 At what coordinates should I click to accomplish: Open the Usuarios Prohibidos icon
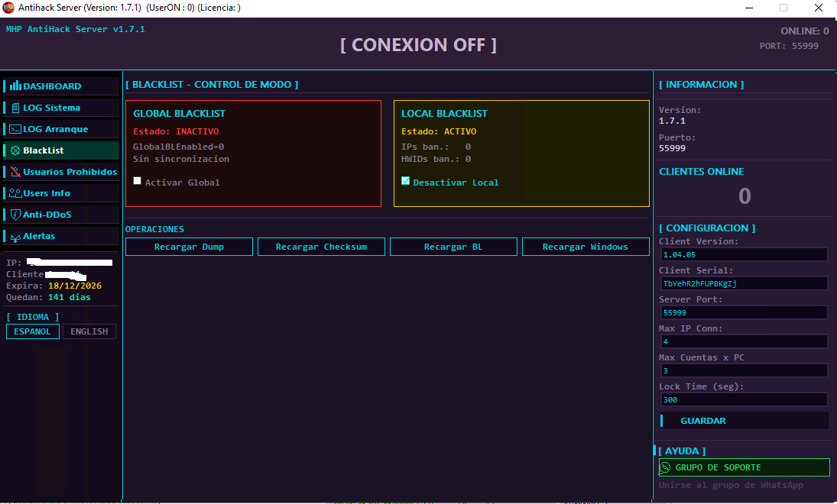[15, 172]
